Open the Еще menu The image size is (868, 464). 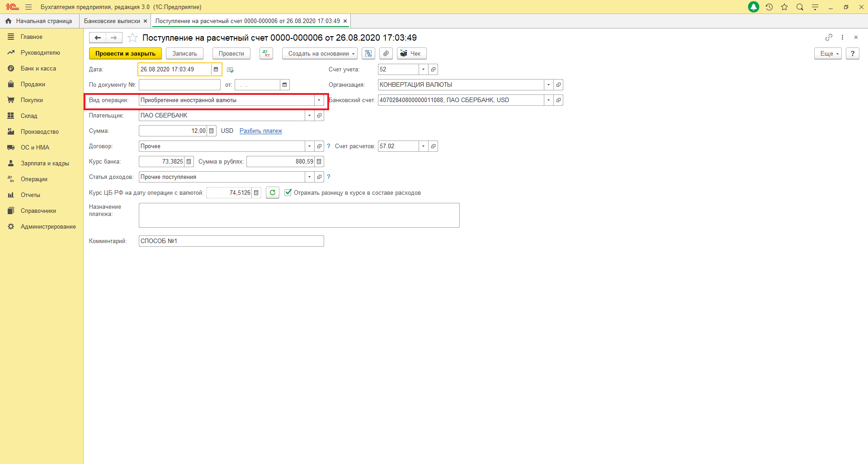click(x=828, y=53)
